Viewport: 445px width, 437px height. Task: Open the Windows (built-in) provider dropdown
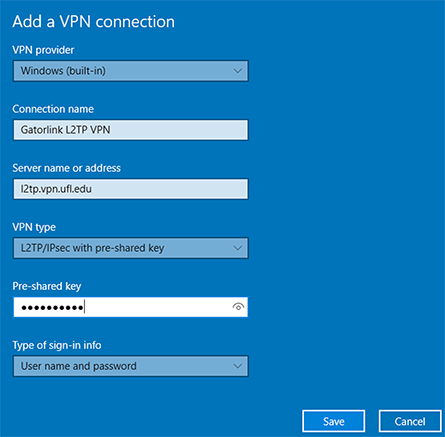pyautogui.click(x=131, y=71)
